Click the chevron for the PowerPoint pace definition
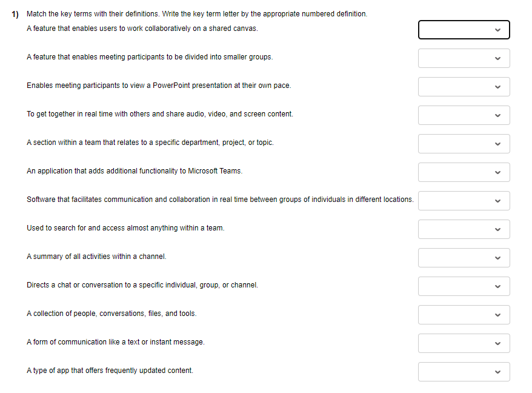532x393 pixels. tap(497, 86)
